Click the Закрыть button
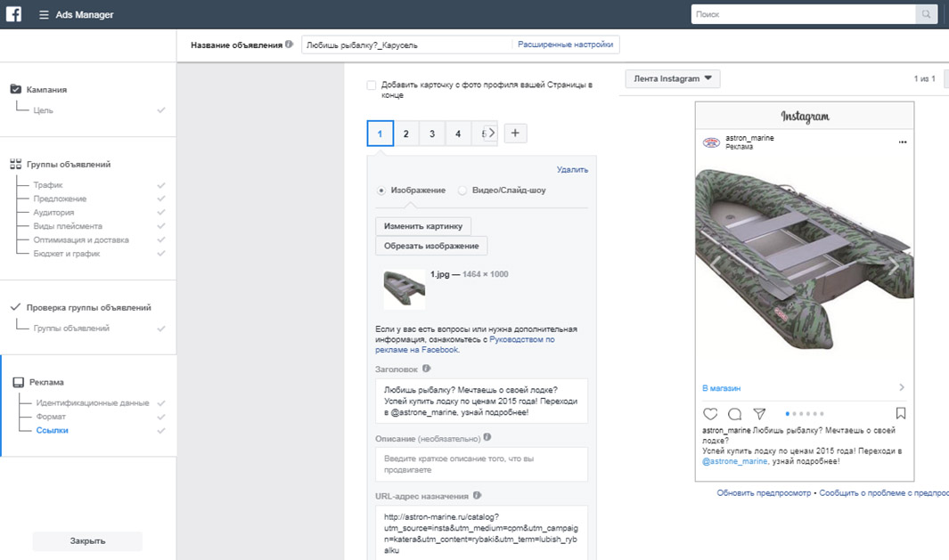This screenshot has width=949, height=560. click(x=87, y=540)
